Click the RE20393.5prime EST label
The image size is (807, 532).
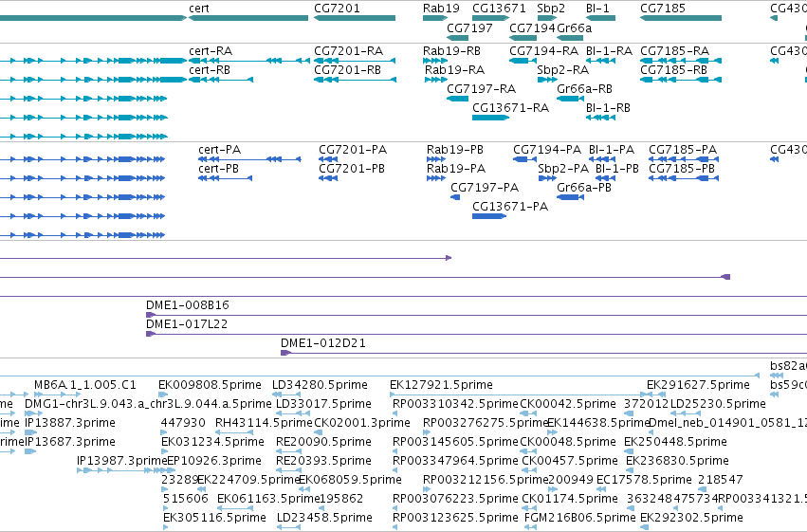pos(323,461)
